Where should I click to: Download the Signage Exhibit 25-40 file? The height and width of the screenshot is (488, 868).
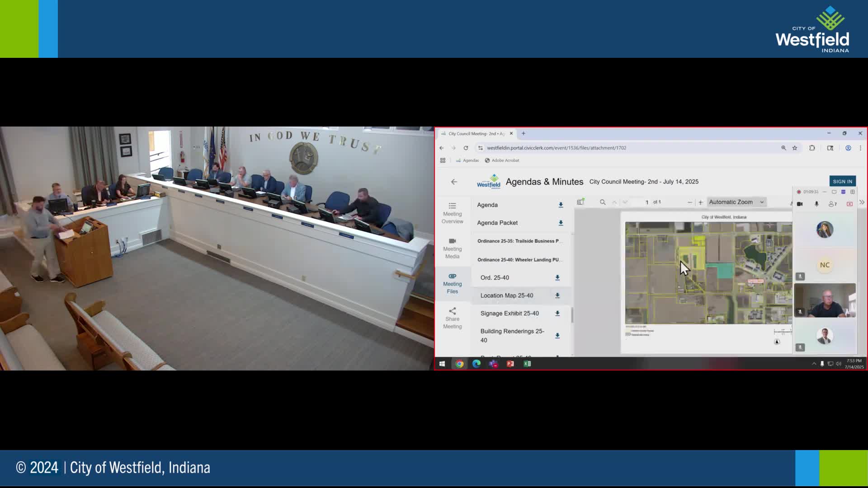(557, 314)
